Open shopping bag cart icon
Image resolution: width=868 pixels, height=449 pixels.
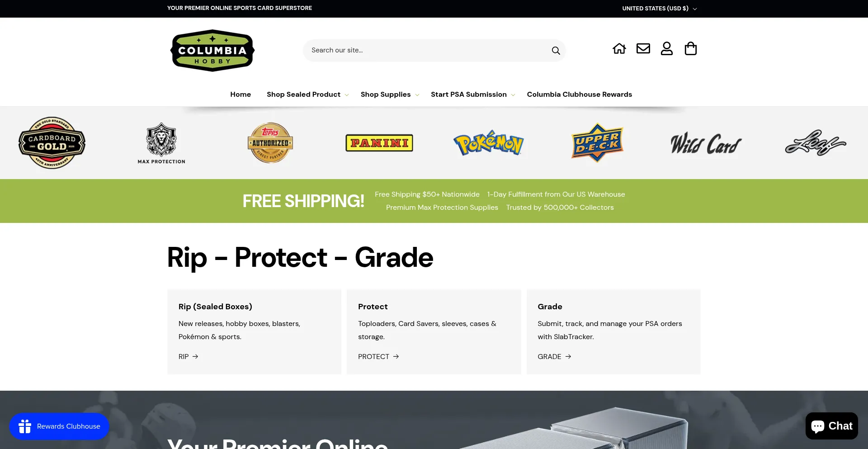(x=691, y=48)
